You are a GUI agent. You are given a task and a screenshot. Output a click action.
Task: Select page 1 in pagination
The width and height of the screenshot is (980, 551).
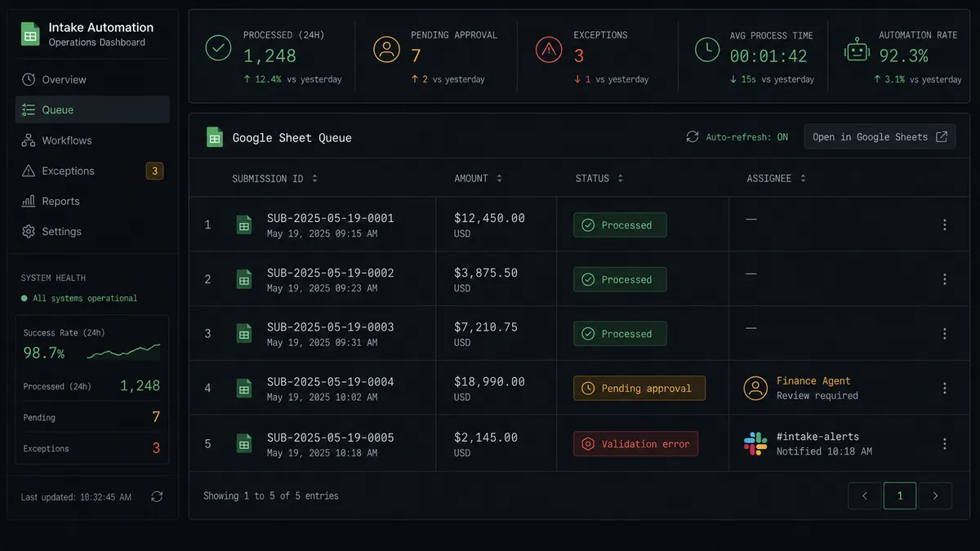pyautogui.click(x=900, y=495)
